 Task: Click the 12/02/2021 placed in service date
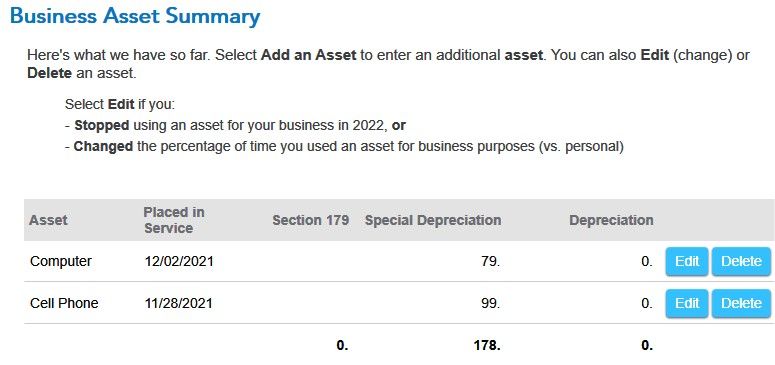pyautogui.click(x=179, y=261)
